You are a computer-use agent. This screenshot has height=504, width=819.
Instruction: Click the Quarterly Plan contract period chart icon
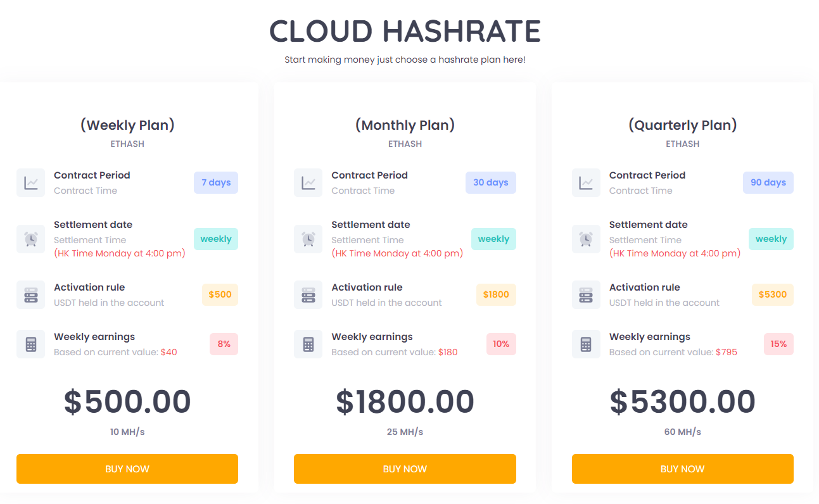point(586,182)
